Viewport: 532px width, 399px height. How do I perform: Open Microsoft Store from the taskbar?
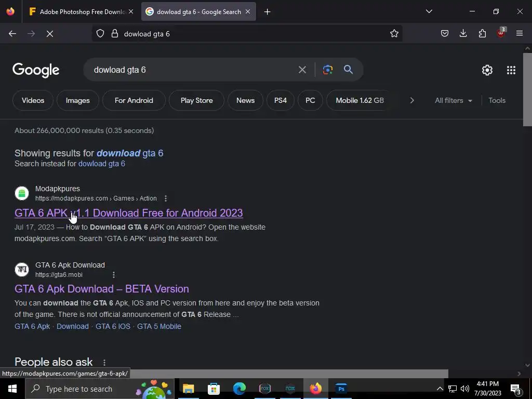click(x=214, y=389)
